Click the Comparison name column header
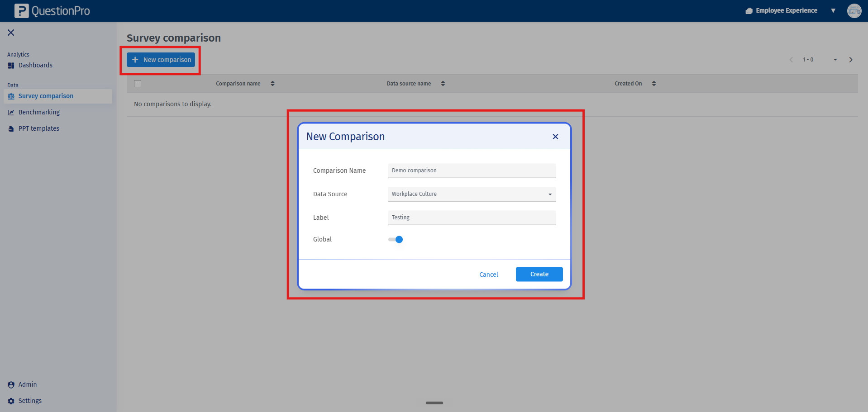This screenshot has width=868, height=412. [x=238, y=84]
